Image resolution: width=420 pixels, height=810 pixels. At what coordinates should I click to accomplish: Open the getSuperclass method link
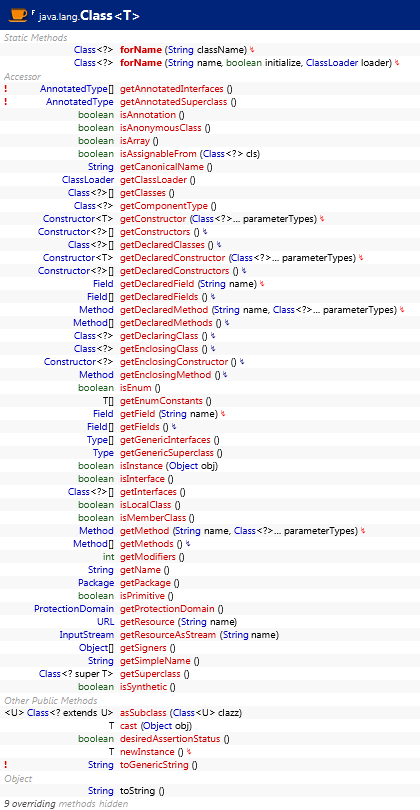[151, 674]
